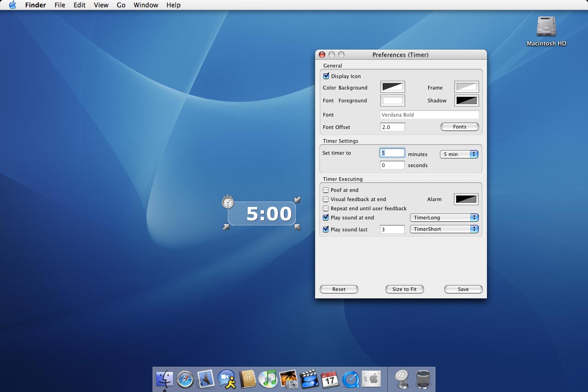Open the Go menu

121,5
